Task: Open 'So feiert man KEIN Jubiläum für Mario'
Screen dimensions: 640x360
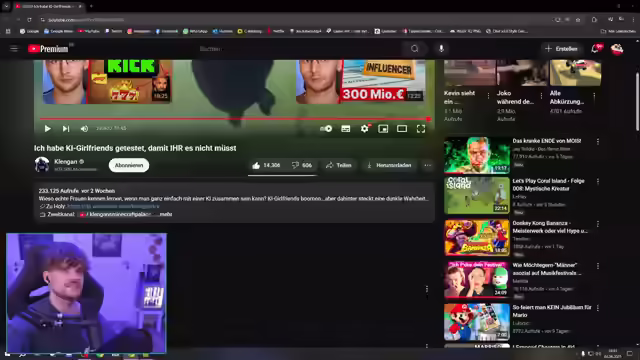Action: tap(552, 311)
